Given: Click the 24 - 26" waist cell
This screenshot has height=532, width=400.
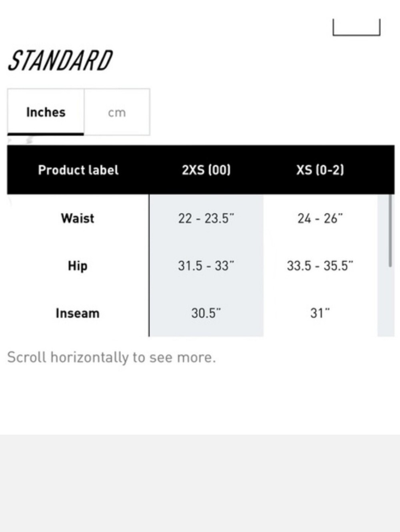Looking at the screenshot, I should [320, 218].
